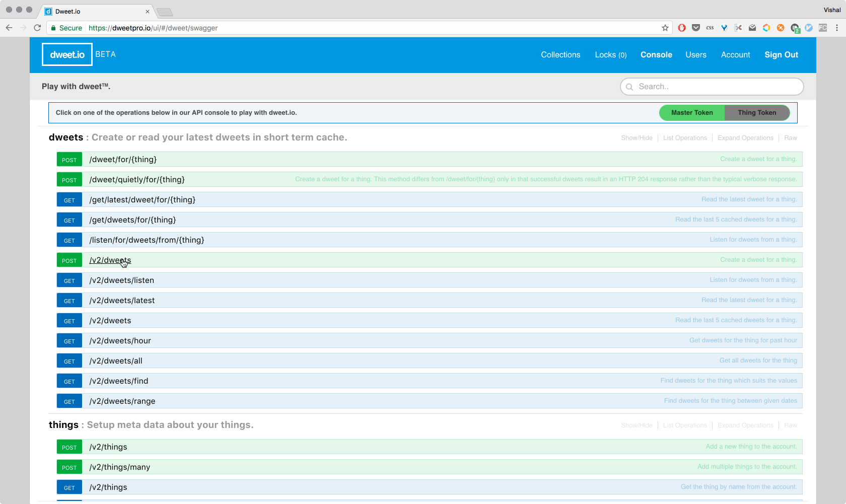Select the Master Token toggle
846x504 pixels.
point(692,113)
